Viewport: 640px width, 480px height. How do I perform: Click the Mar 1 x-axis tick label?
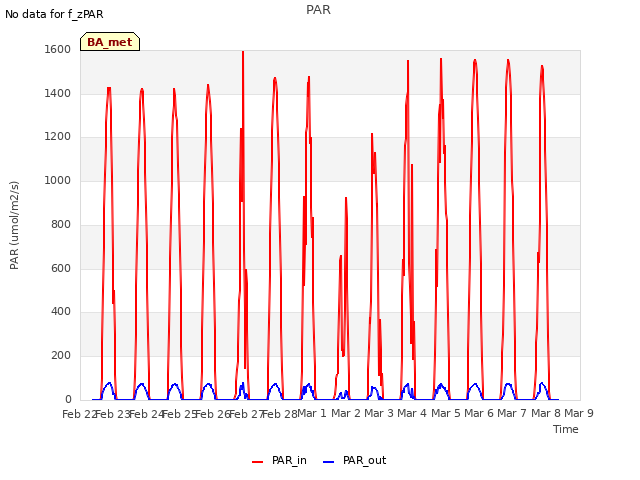[312, 413]
